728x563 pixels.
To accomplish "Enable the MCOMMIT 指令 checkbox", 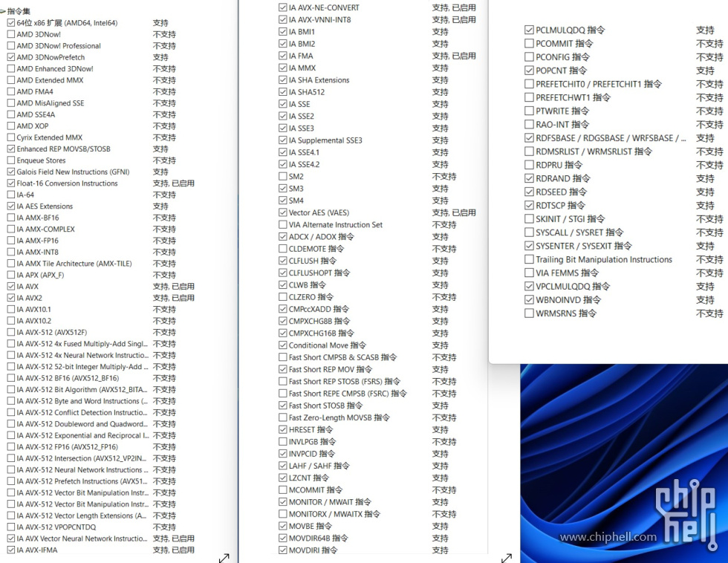I will pyautogui.click(x=283, y=490).
